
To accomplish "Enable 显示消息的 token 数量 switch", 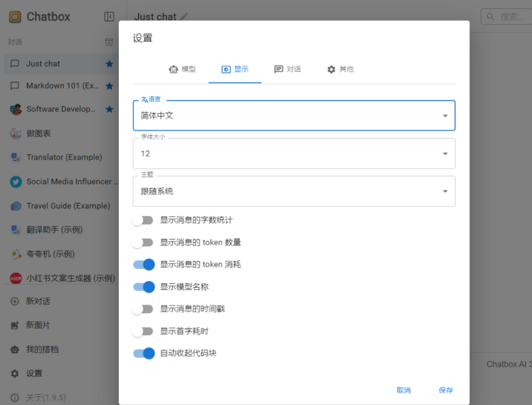I will [143, 242].
